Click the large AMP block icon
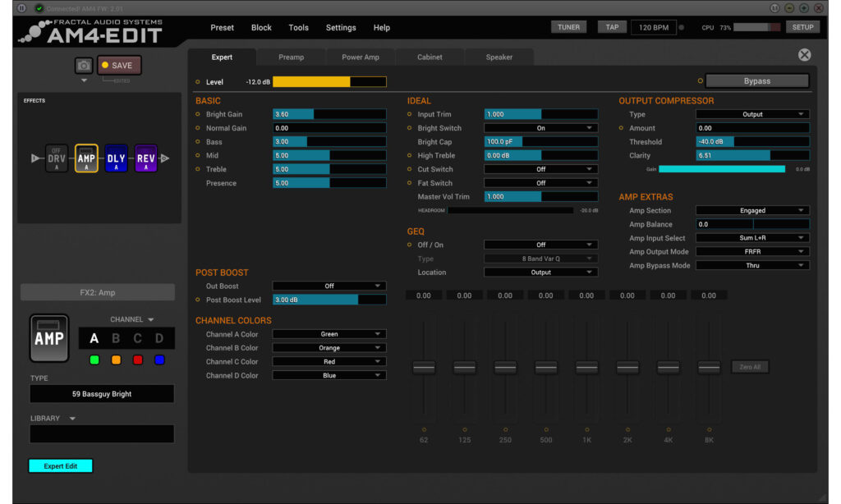The height and width of the screenshot is (504, 841). (x=49, y=338)
